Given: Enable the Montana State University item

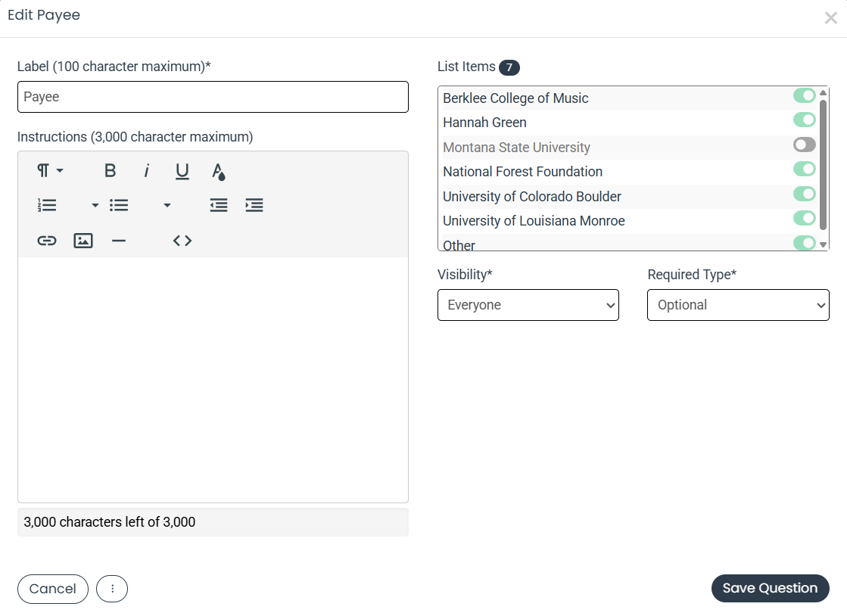Looking at the screenshot, I should (x=804, y=145).
